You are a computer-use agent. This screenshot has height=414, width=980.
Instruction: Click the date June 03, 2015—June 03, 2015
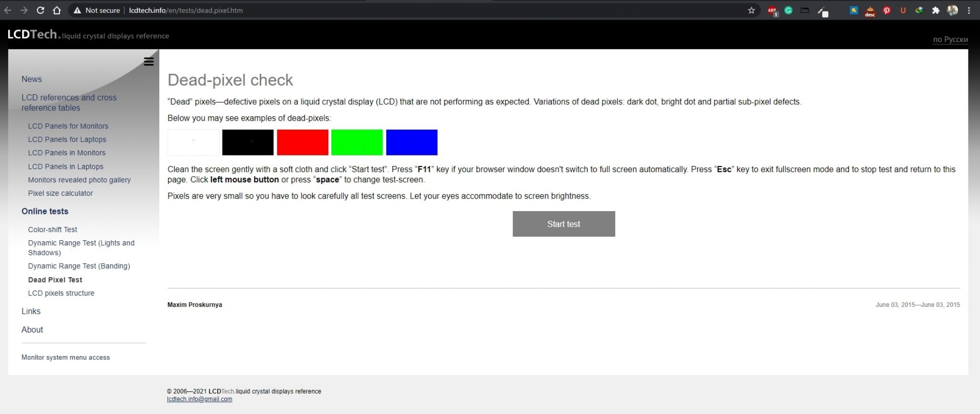click(x=918, y=305)
